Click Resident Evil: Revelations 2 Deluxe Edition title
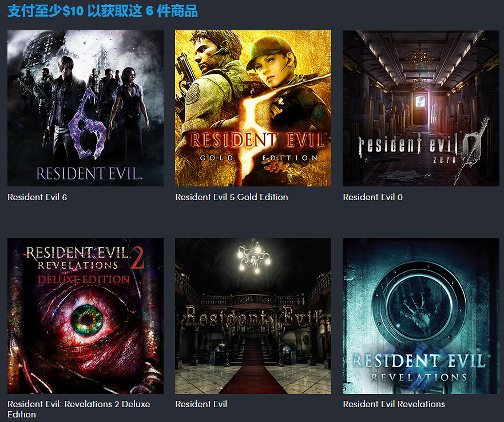This screenshot has width=504, height=422. [x=79, y=409]
